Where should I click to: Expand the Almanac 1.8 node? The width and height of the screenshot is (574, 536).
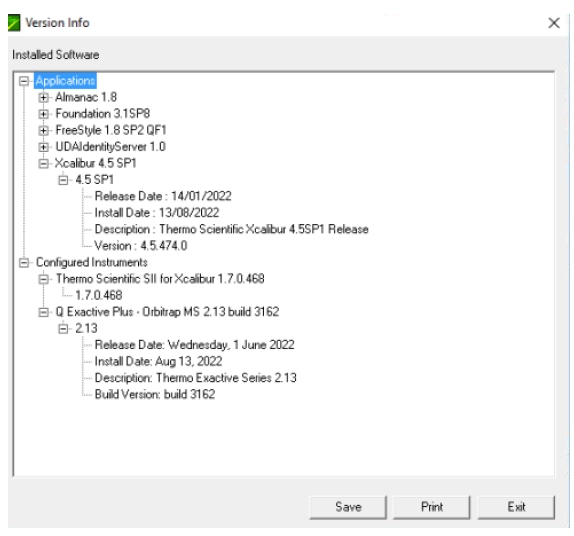[x=43, y=97]
